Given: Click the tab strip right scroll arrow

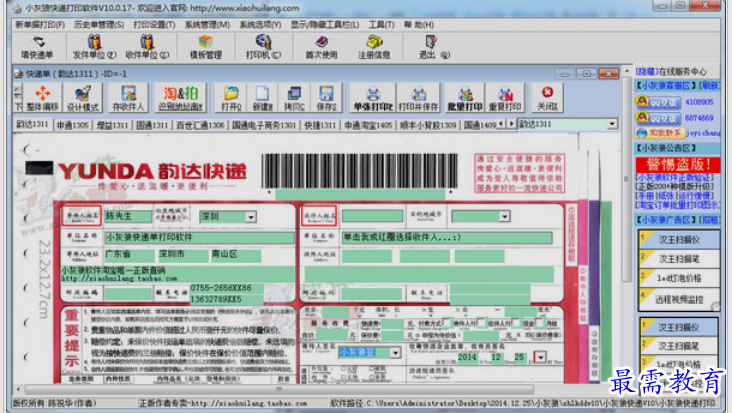Looking at the screenshot, I should pos(511,124).
